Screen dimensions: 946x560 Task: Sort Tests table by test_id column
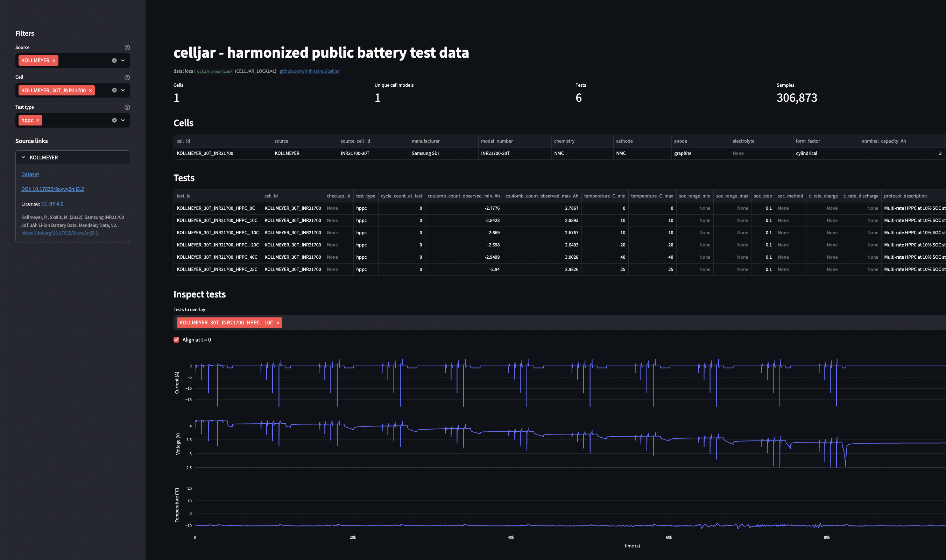(218, 196)
